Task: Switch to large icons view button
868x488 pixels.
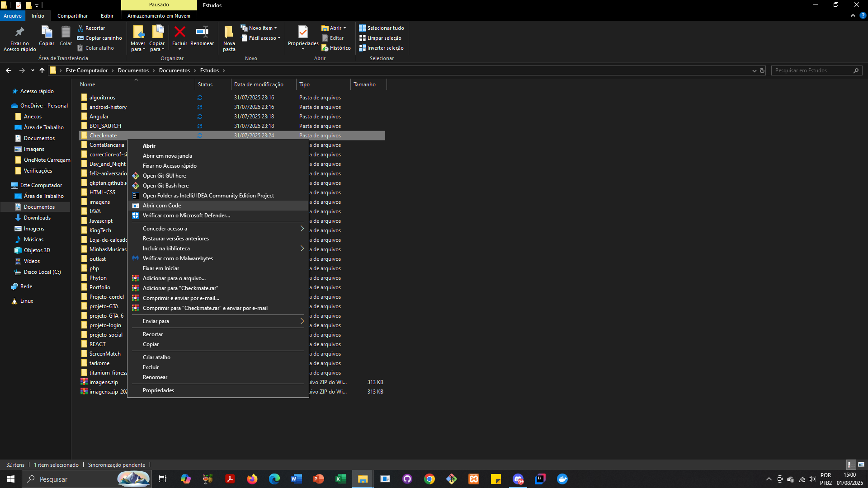Action: pyautogui.click(x=861, y=465)
